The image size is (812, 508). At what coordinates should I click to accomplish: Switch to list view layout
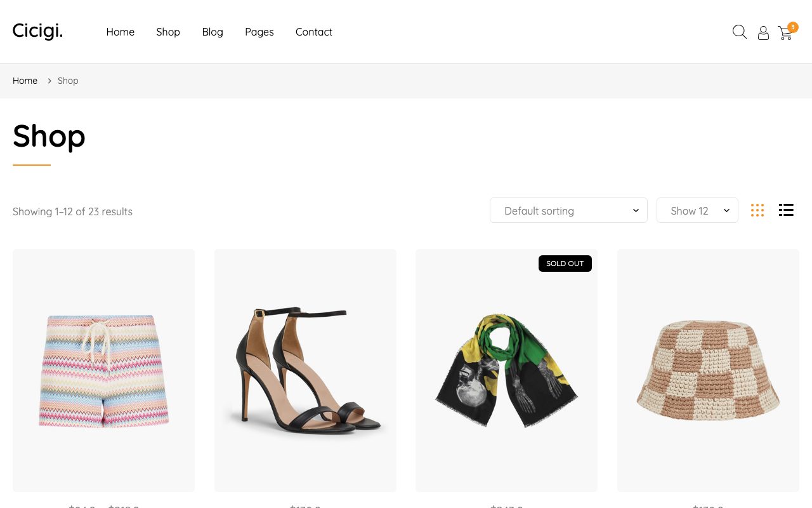point(786,210)
